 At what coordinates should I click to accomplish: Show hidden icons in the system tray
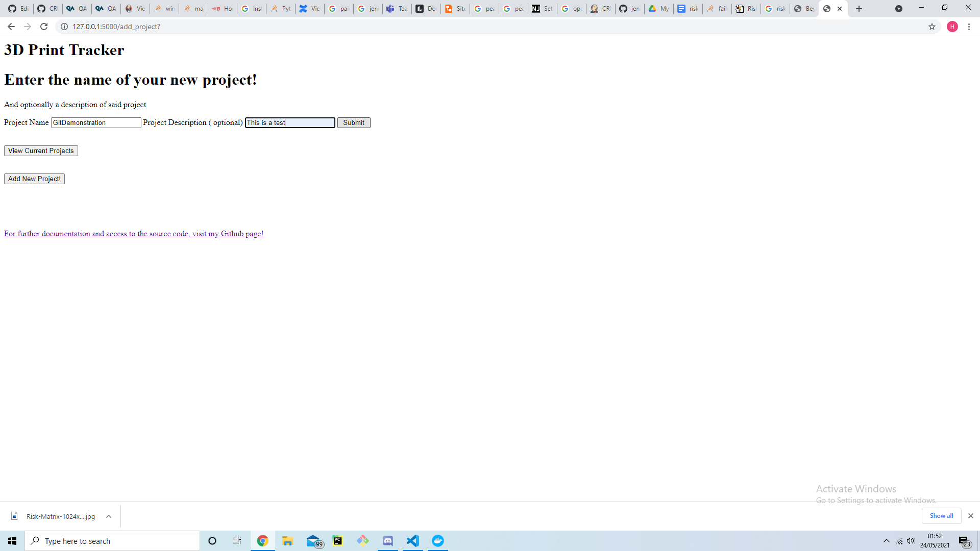[886, 541]
